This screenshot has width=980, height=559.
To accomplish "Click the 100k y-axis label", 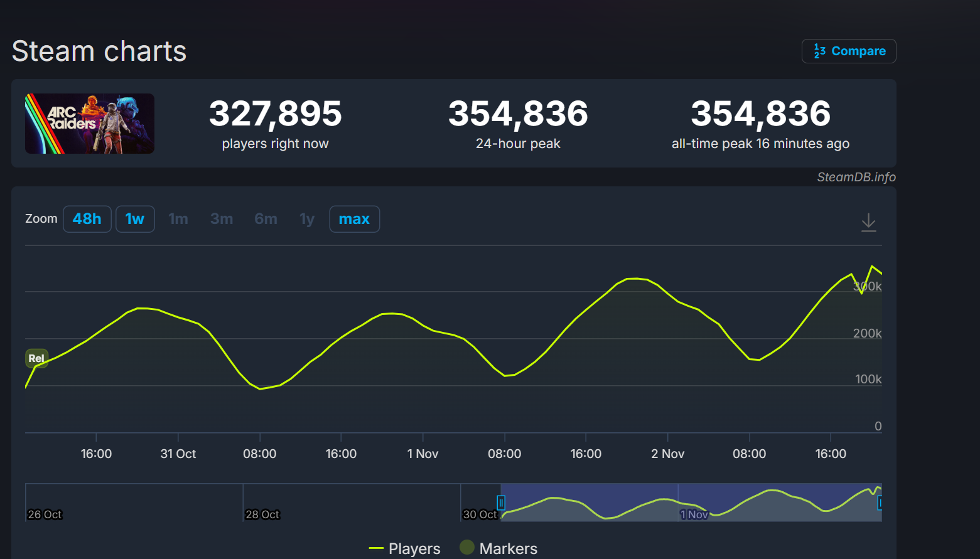I will tap(868, 379).
